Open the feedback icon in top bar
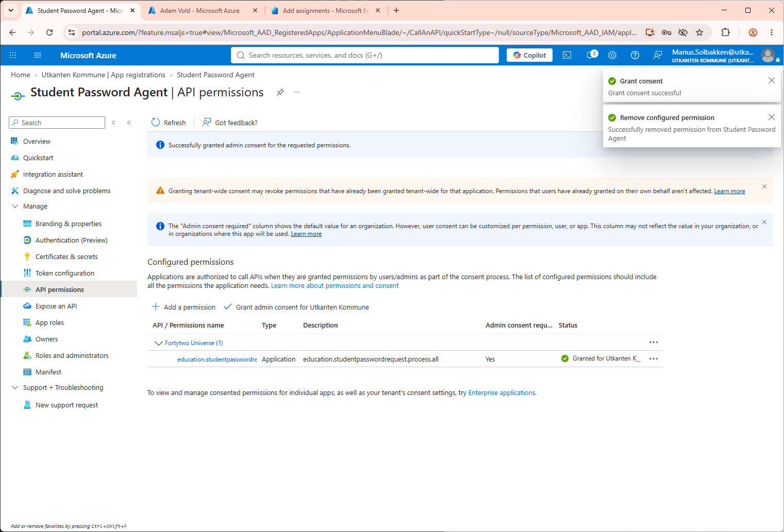784x532 pixels. 658,55
